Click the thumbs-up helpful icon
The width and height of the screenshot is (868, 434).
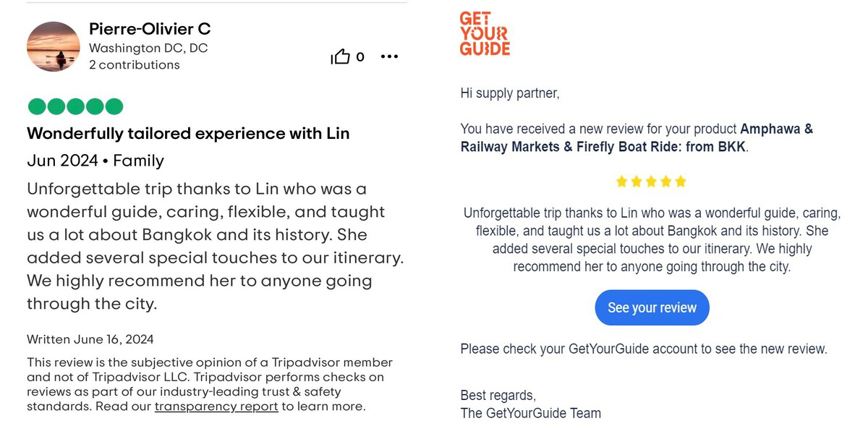tap(340, 57)
